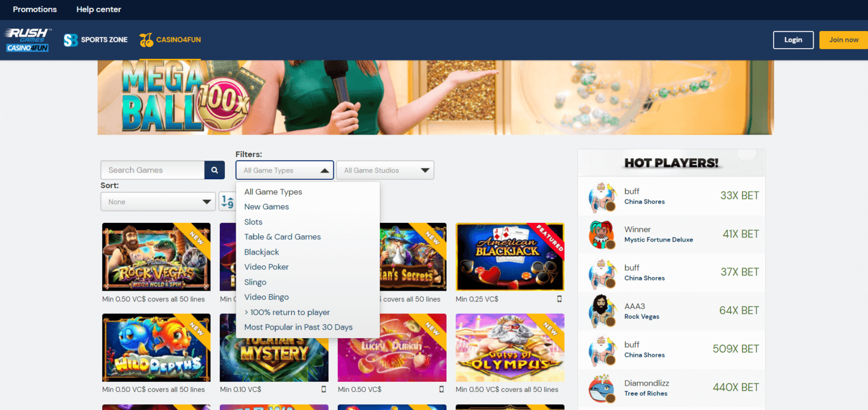Open the American Blackjack game thumbnail
This screenshot has height=410, width=868.
pyautogui.click(x=510, y=257)
